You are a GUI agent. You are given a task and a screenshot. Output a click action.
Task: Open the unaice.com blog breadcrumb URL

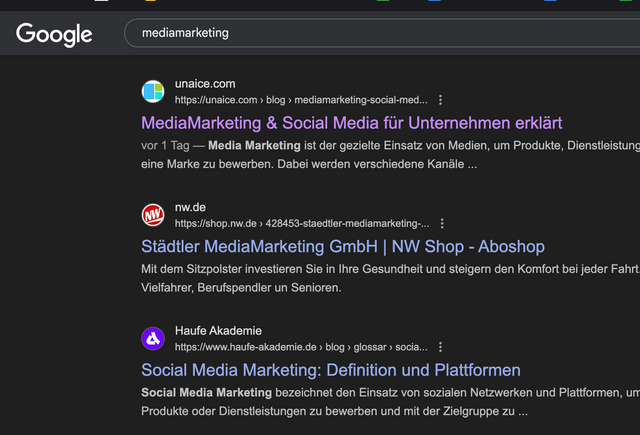coord(300,100)
